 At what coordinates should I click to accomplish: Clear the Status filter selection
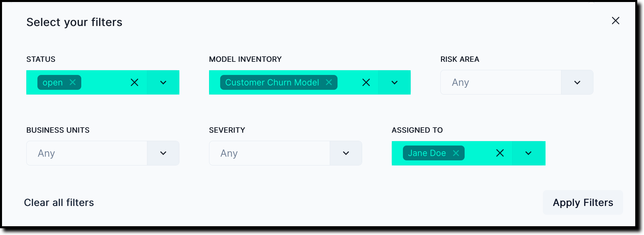coord(134,82)
